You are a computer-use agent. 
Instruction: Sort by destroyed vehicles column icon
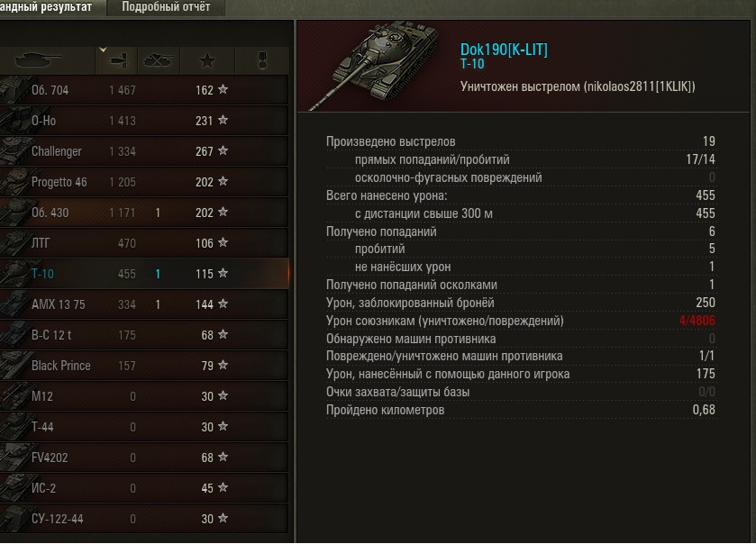(x=159, y=60)
